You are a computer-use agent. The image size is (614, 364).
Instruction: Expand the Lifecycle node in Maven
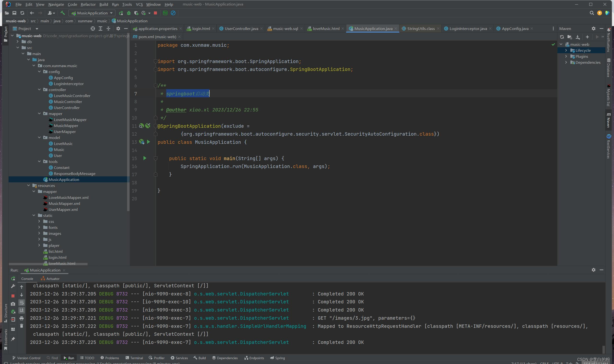[x=566, y=50]
